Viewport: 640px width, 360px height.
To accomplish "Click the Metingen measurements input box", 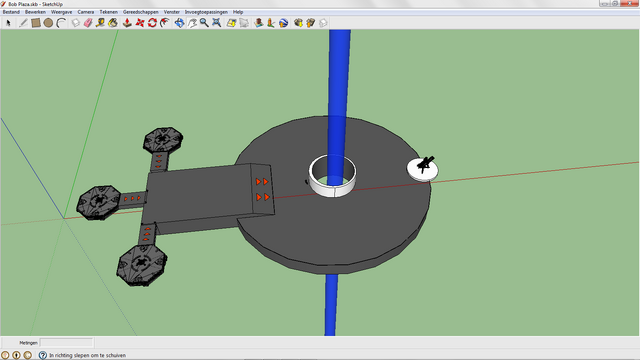I will (x=67, y=342).
